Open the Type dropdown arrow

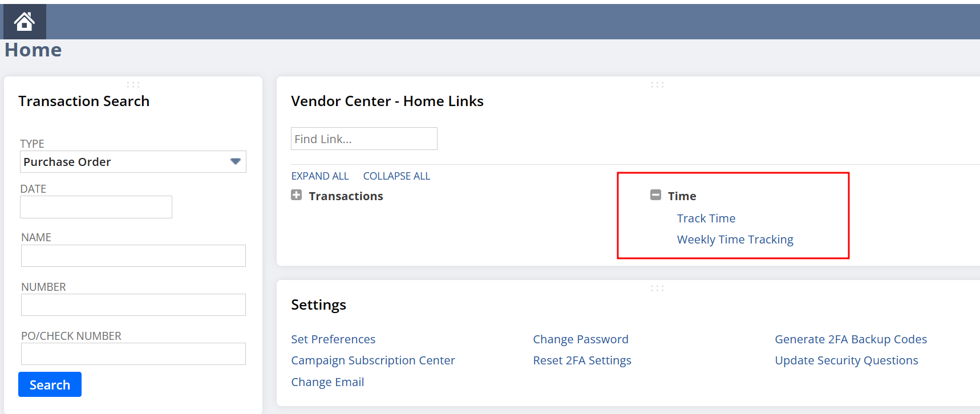pyautogui.click(x=235, y=161)
